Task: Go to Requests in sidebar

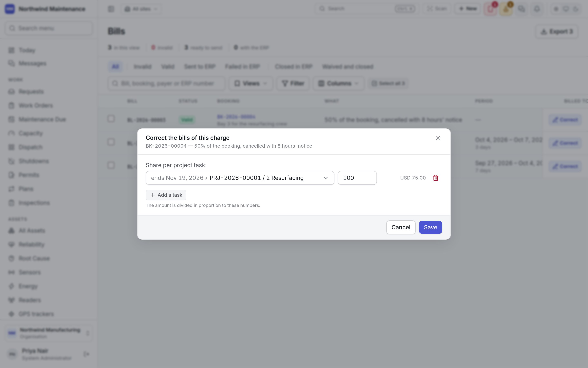Action: click(x=49, y=92)
